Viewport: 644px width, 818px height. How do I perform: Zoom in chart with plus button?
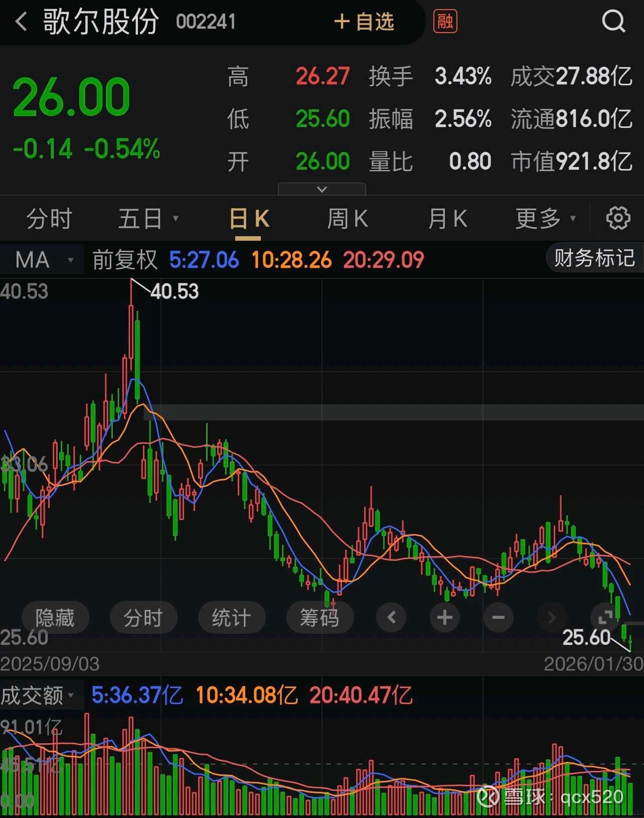pos(445,617)
